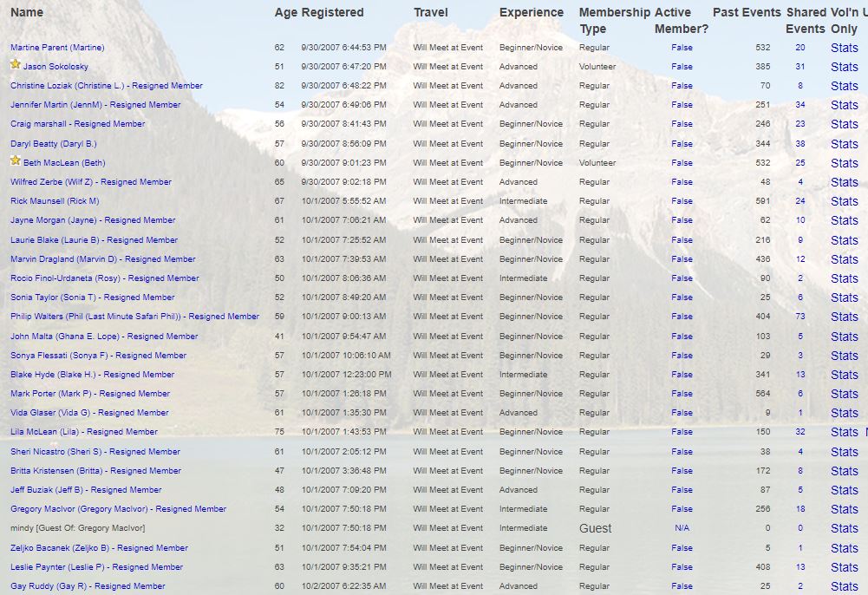The height and width of the screenshot is (595, 868).
Task: Click False active status for Jason Sokolosky
Action: tap(682, 67)
